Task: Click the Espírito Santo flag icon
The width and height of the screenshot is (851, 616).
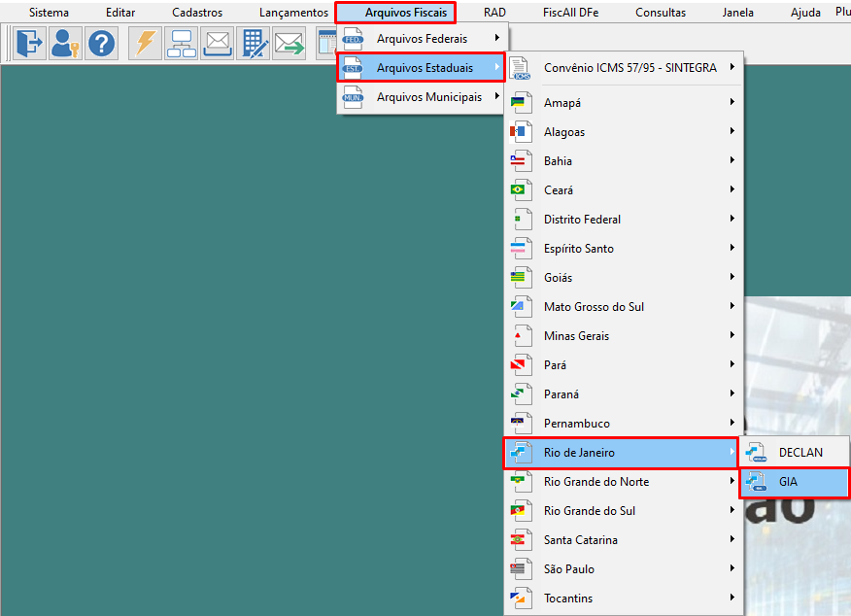Action: (x=521, y=249)
